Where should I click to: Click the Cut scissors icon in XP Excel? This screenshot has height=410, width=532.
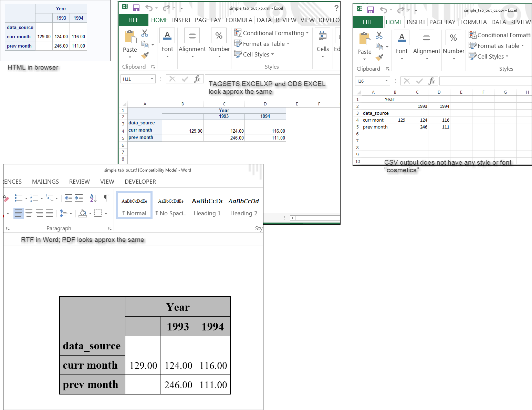tap(145, 33)
